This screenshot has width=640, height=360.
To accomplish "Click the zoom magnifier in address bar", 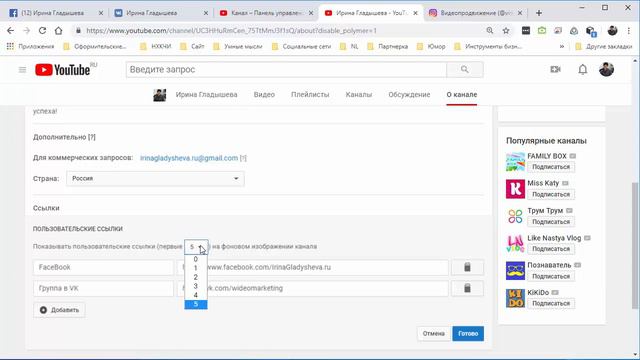I will [x=490, y=31].
